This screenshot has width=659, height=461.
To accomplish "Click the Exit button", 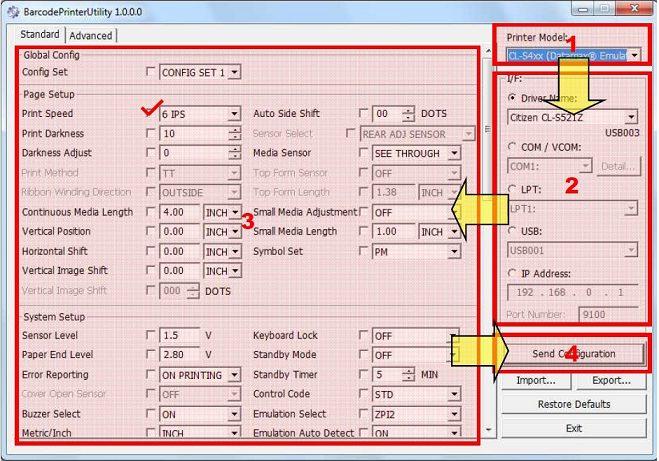I will tap(573, 428).
